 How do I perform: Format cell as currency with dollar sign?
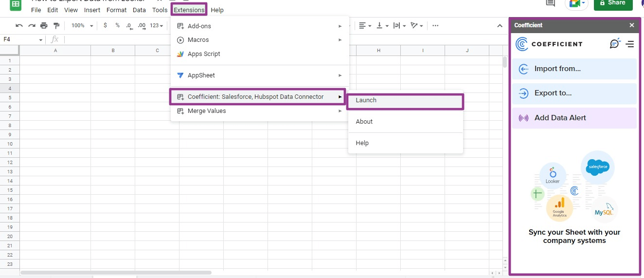(x=105, y=25)
